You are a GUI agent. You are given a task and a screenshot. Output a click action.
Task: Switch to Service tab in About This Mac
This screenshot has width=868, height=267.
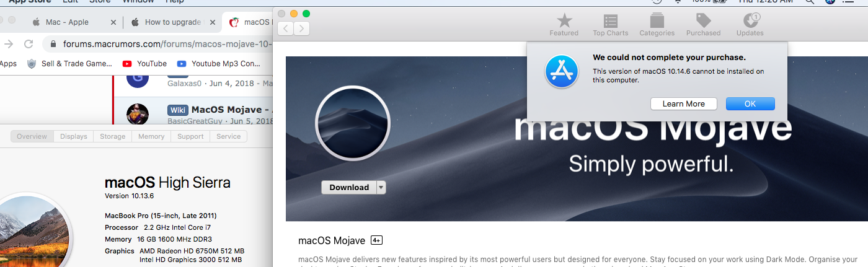click(x=228, y=136)
